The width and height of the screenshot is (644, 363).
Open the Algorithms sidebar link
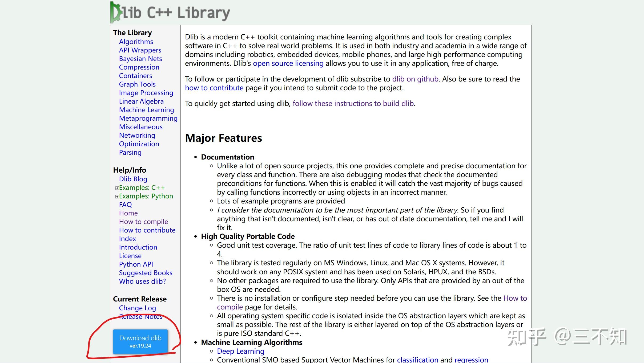point(136,42)
